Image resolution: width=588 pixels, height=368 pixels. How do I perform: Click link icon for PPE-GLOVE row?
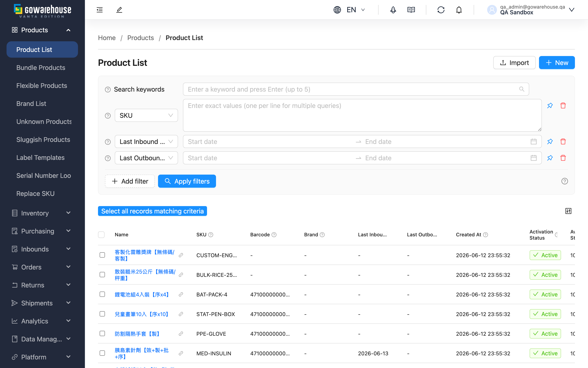[181, 333]
